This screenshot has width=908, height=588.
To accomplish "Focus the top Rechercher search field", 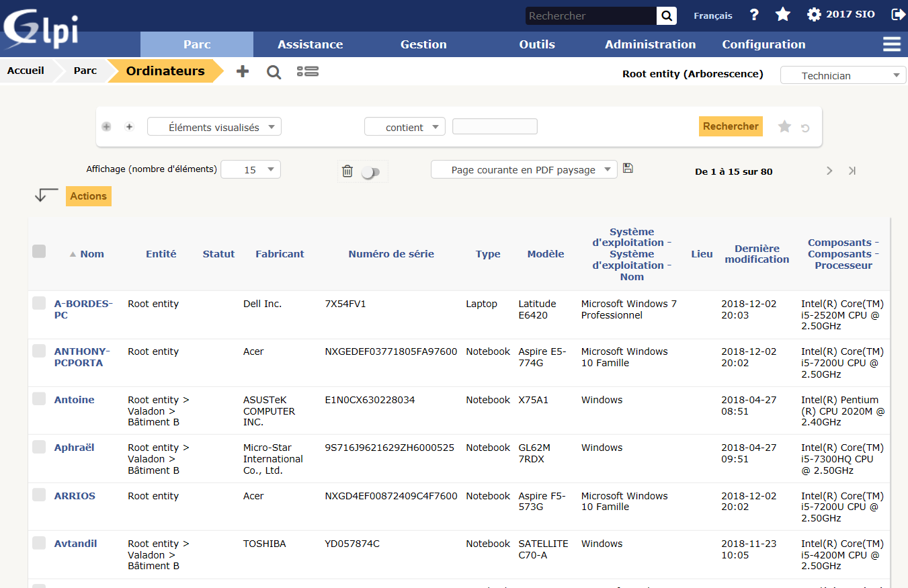I will pos(591,15).
